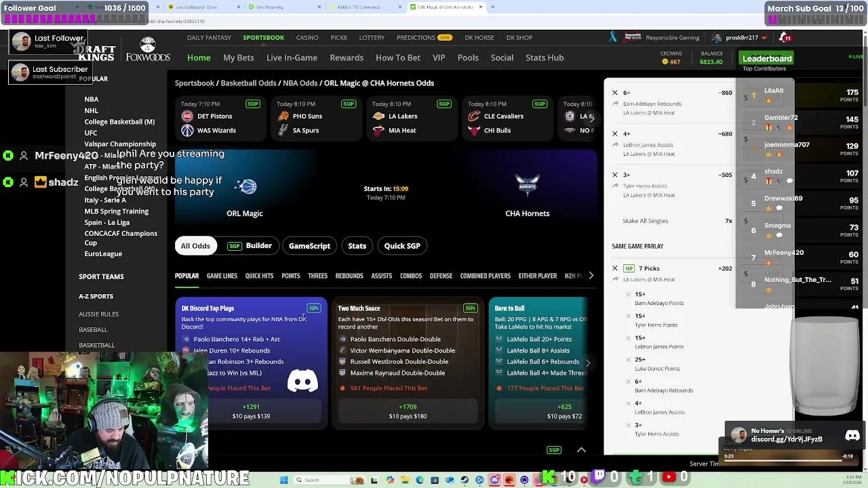
Task: Remove 25+ Luka Doncic Points parlay leg
Action: click(x=628, y=360)
